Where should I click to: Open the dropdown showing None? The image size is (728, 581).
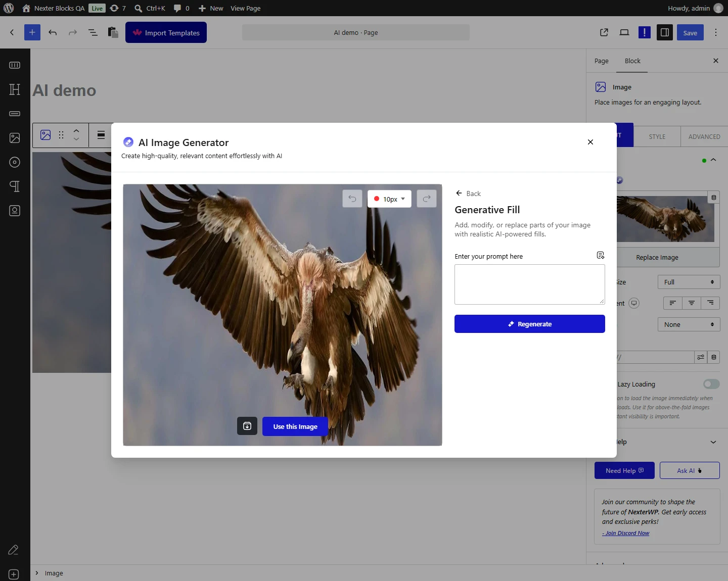(689, 324)
